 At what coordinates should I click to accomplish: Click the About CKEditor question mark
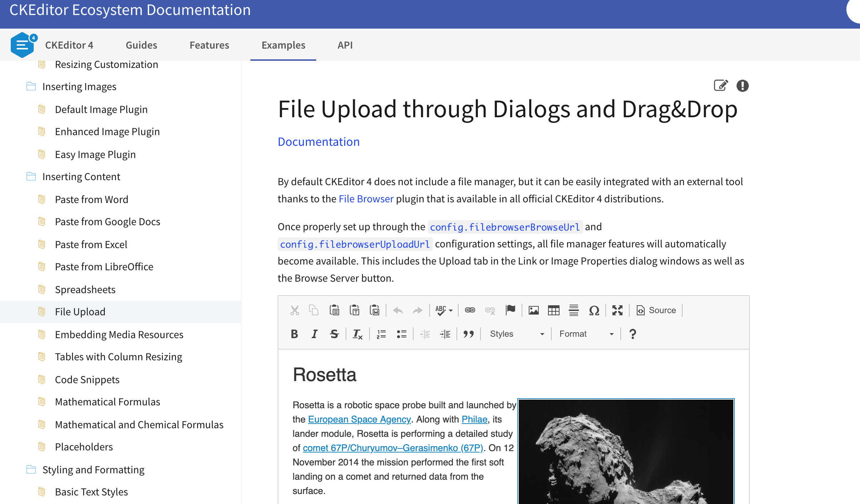tap(632, 334)
